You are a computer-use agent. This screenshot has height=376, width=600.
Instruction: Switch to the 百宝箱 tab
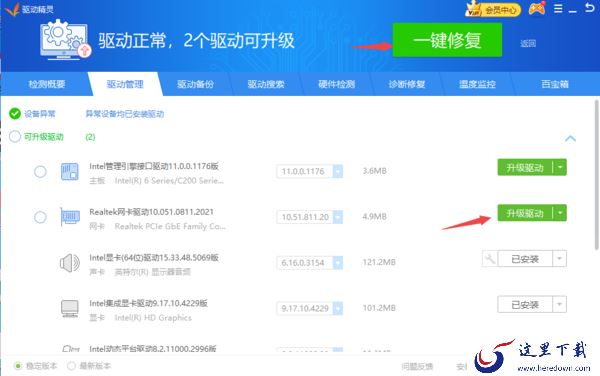tap(555, 84)
